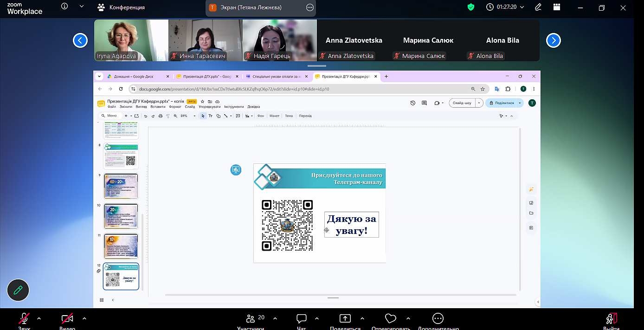Screen dimensions: 644x330
Task: Open the Конференция tab
Action: click(x=122, y=7)
